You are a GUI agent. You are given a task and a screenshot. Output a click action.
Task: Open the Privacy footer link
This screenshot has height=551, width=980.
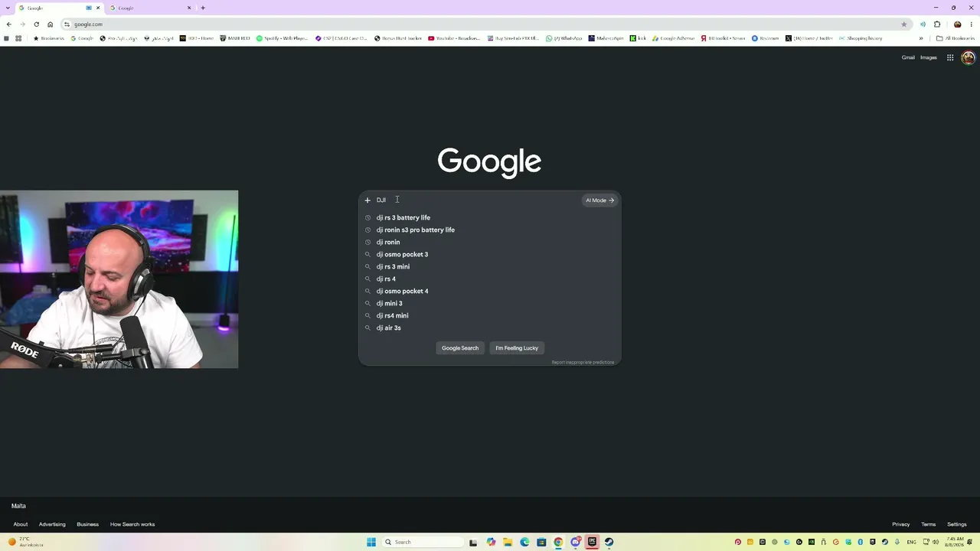tap(901, 524)
